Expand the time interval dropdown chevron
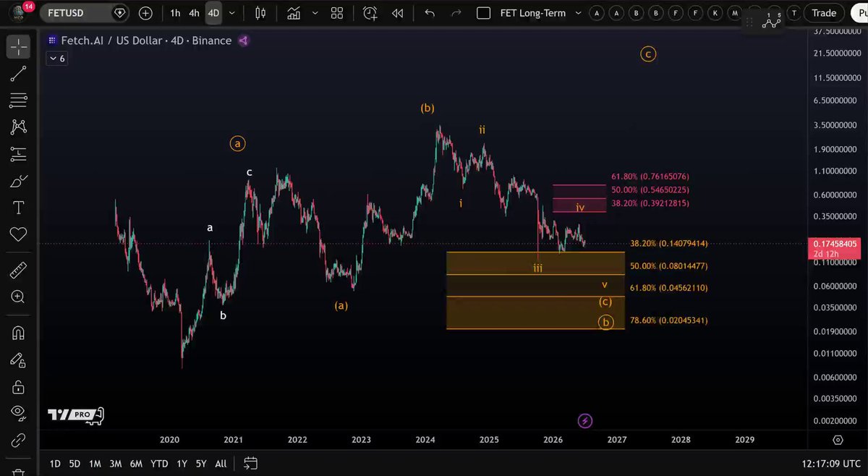 [233, 13]
